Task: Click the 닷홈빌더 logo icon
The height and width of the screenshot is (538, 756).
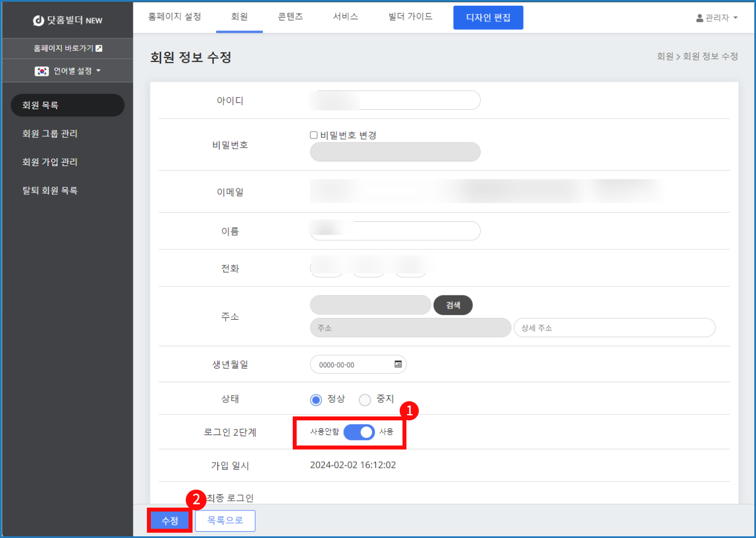Action: 38,20
